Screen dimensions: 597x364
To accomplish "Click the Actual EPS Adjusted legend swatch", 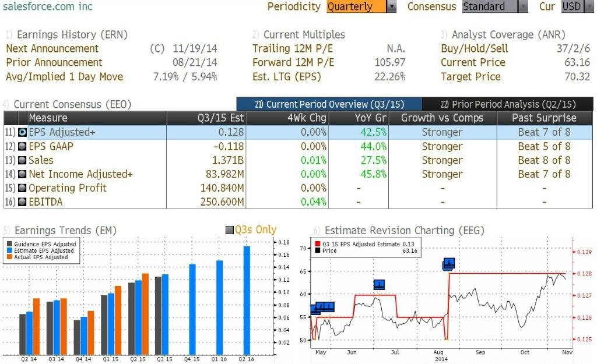I will pyautogui.click(x=9, y=257).
